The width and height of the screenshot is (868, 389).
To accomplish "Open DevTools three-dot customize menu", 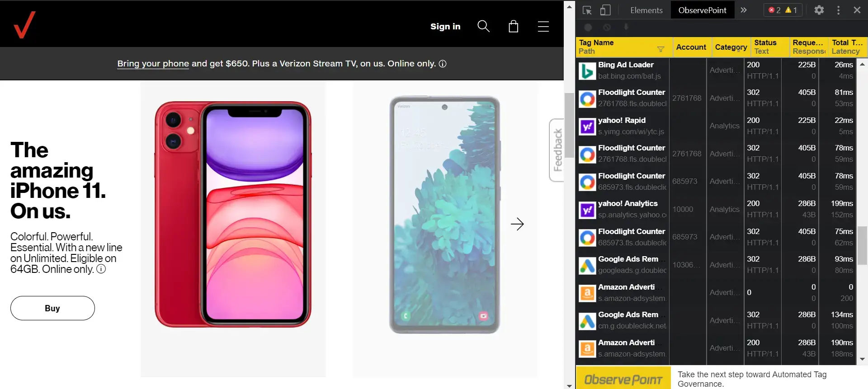I will tap(838, 10).
